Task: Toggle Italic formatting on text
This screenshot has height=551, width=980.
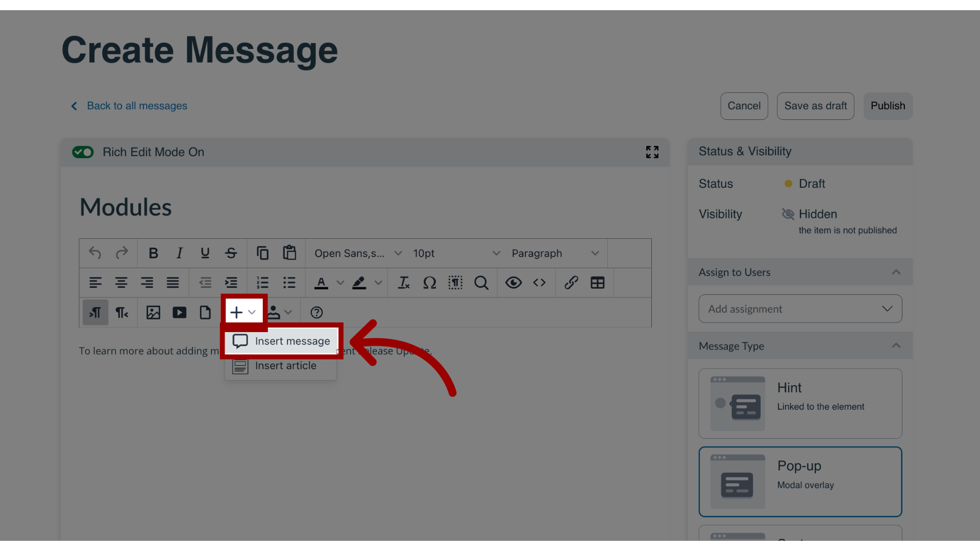Action: (x=179, y=254)
